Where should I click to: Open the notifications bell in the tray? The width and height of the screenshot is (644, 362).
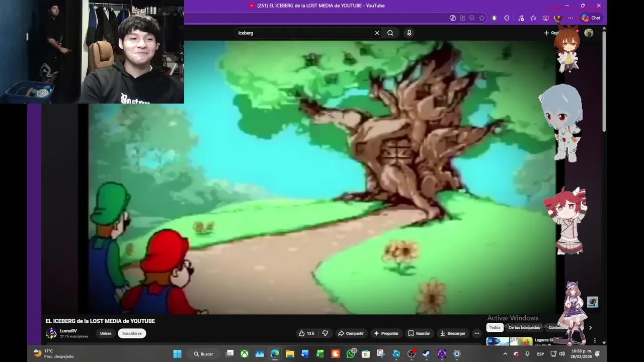598,354
